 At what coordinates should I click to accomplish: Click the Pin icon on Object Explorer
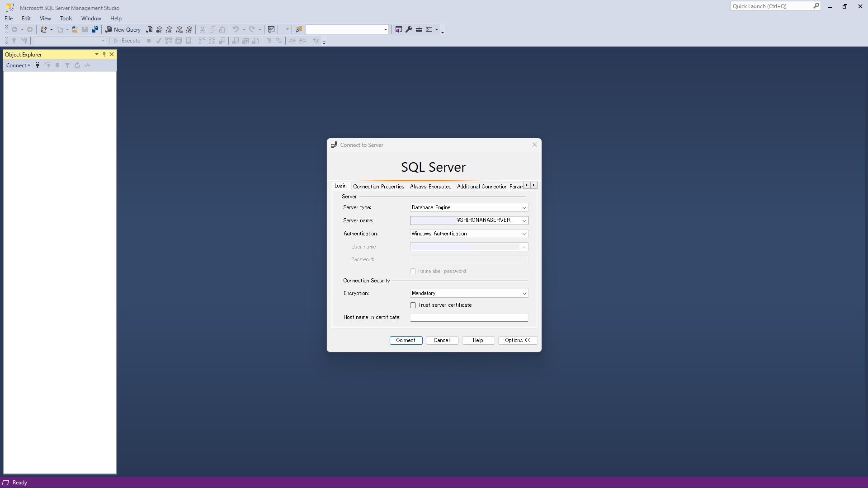point(104,54)
